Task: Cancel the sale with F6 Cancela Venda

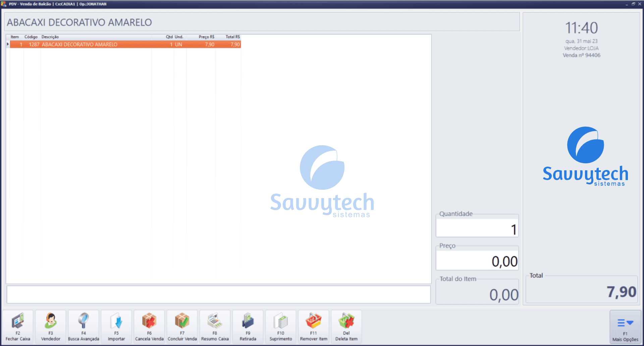Action: tap(149, 326)
